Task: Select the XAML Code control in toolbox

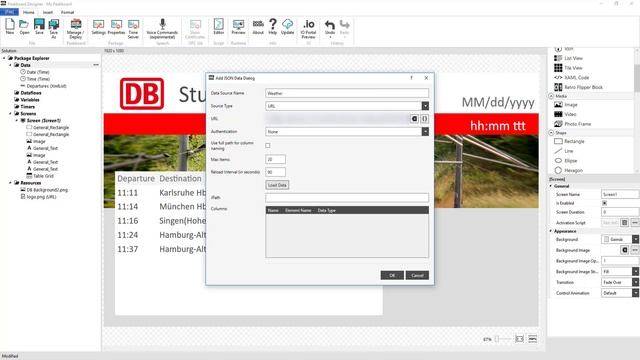Action: coord(571,78)
